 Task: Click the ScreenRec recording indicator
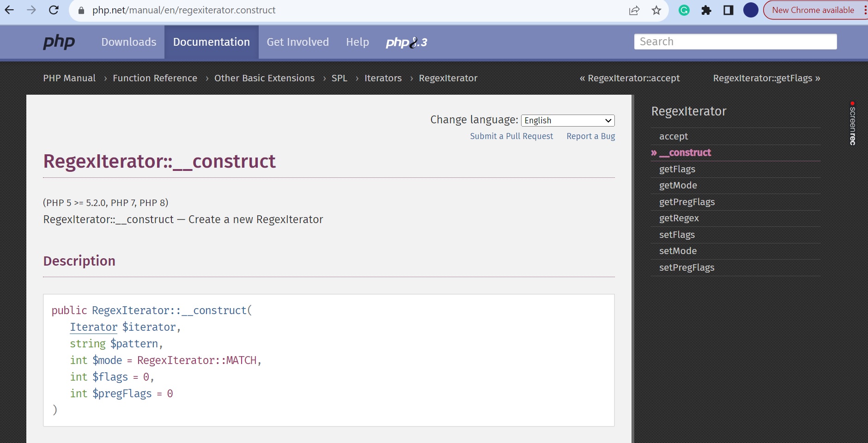point(852,123)
